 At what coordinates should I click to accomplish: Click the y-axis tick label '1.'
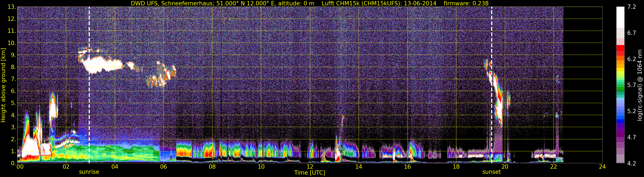(x=13, y=151)
